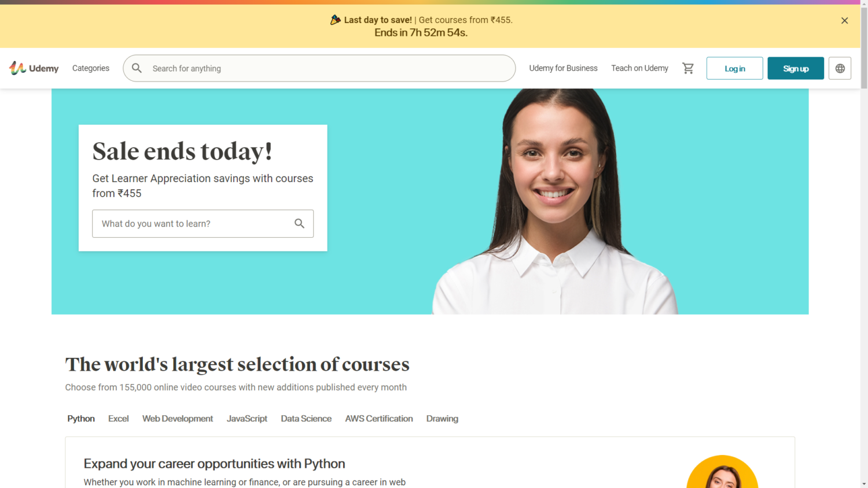Open language selector globe icon

(840, 68)
